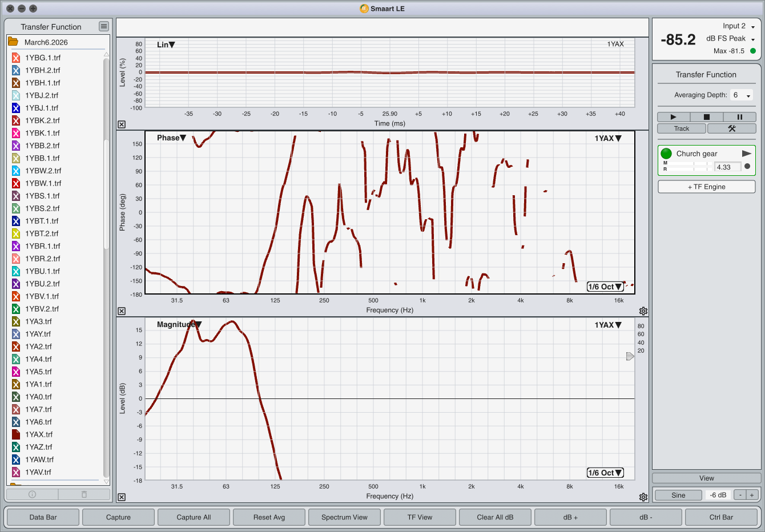
Task: Click the Church gear M/R level meter
Action: pos(688,167)
